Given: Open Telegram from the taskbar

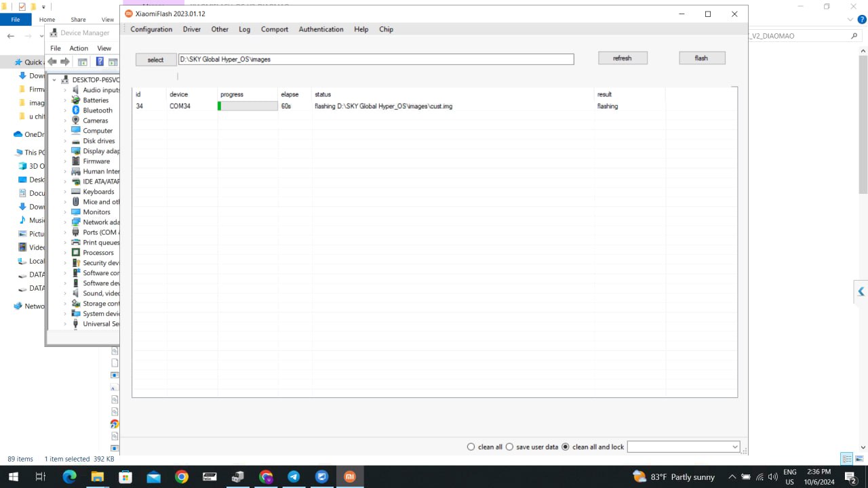Looking at the screenshot, I should [294, 477].
